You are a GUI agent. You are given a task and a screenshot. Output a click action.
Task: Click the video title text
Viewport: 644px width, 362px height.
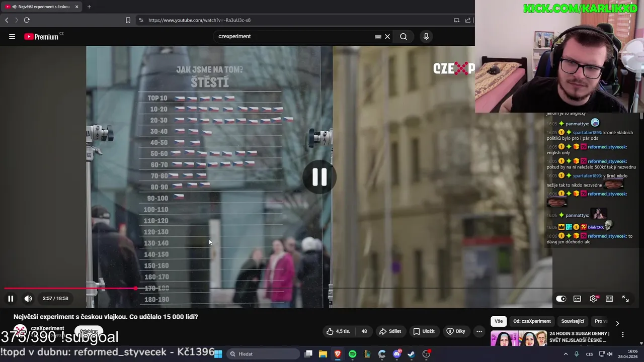point(106,317)
